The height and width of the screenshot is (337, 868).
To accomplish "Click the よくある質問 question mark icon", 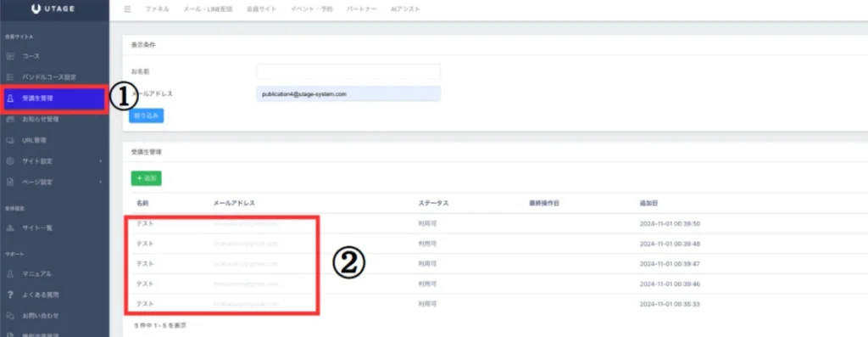I will click(x=10, y=295).
